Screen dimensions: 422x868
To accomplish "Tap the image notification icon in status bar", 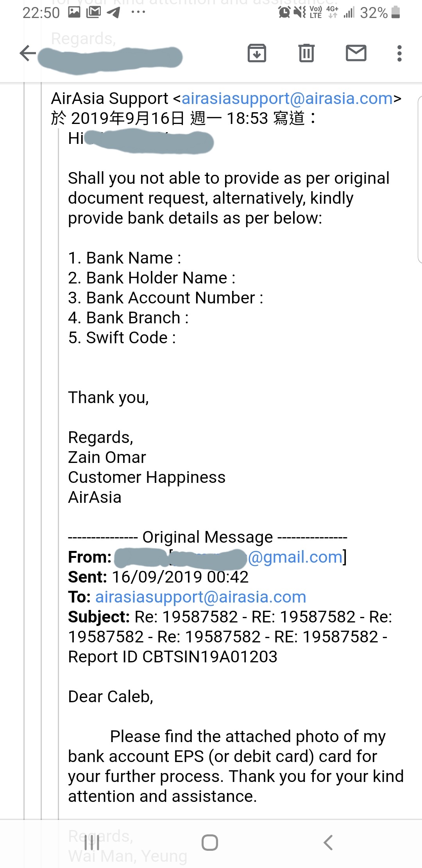I will coord(74,13).
